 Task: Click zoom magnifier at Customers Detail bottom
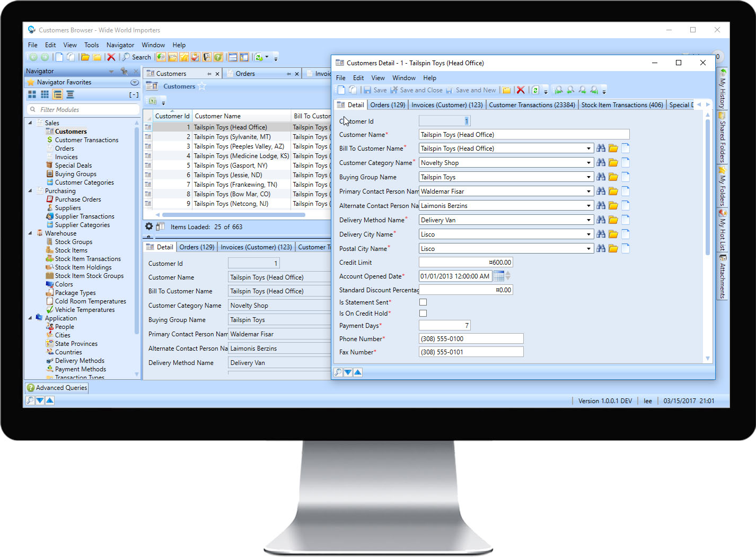(x=338, y=372)
